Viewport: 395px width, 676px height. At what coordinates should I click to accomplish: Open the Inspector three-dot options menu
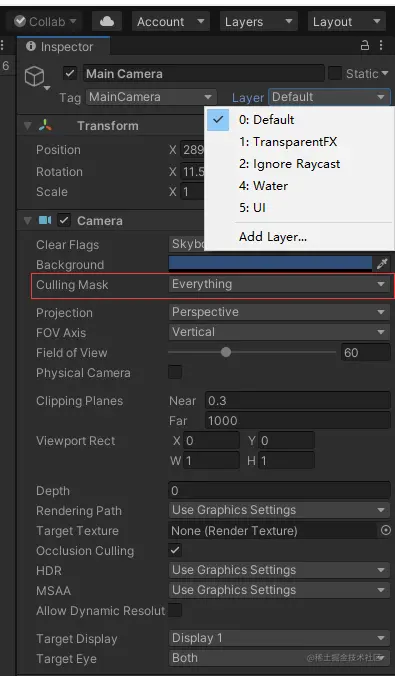[x=381, y=46]
